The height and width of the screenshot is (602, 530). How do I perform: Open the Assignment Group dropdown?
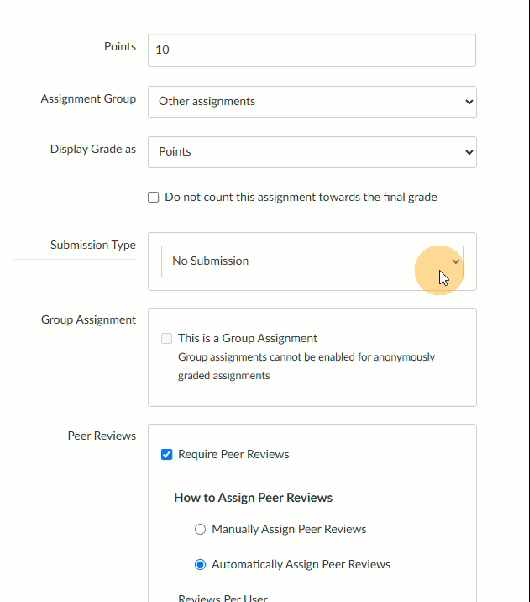tap(312, 102)
